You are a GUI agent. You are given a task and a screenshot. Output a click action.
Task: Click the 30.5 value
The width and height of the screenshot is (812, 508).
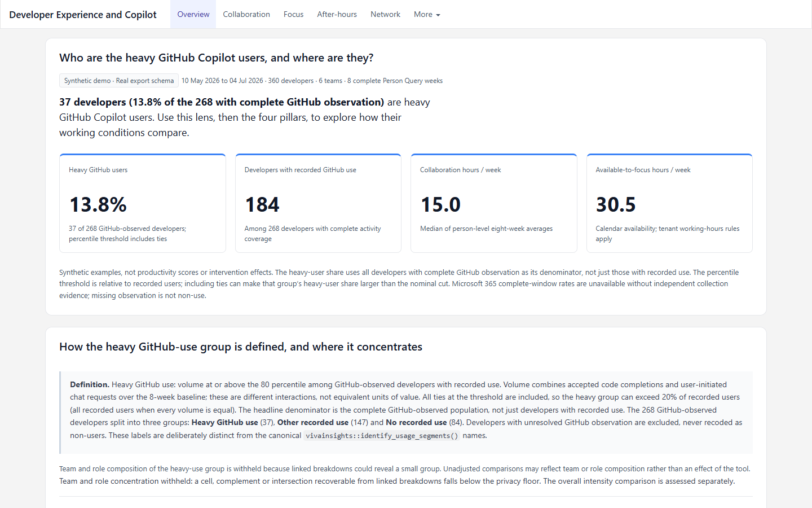click(616, 204)
